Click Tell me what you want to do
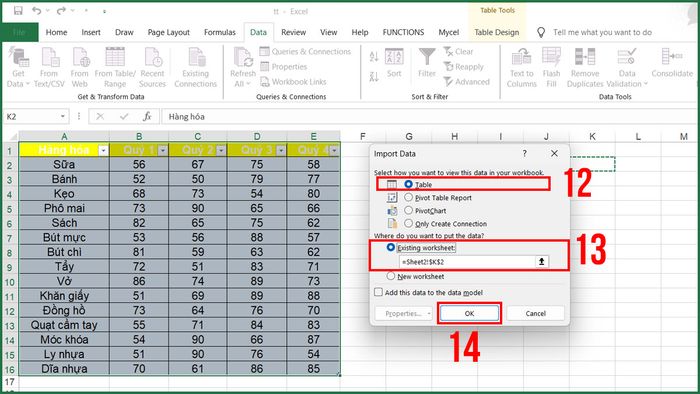The height and width of the screenshot is (394, 700). click(x=602, y=32)
